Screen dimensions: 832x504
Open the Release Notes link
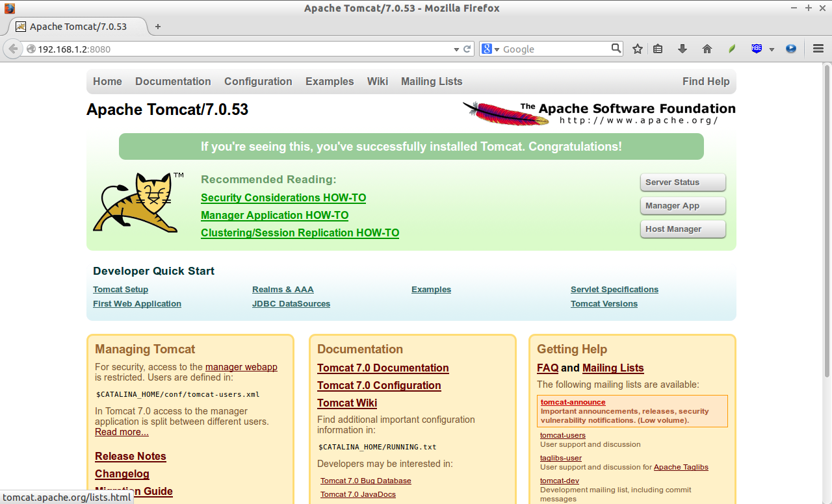point(131,456)
